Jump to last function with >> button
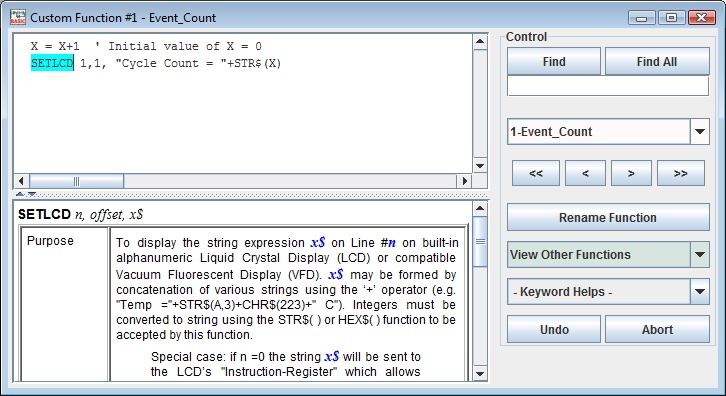 (x=681, y=173)
